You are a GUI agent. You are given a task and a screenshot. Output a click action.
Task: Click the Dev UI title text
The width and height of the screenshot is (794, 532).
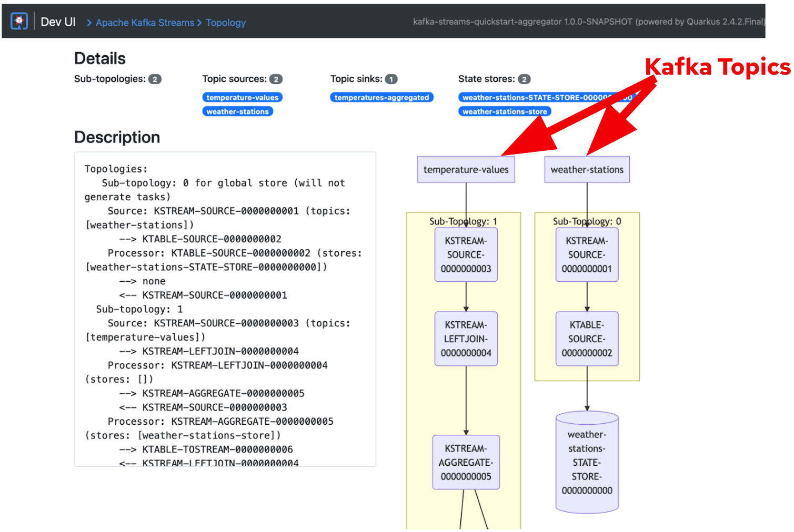(58, 22)
